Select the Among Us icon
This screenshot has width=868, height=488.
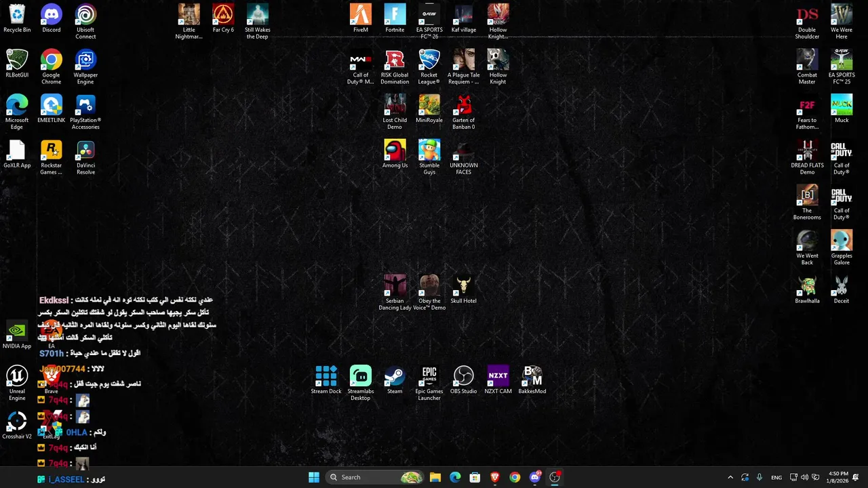395,155
